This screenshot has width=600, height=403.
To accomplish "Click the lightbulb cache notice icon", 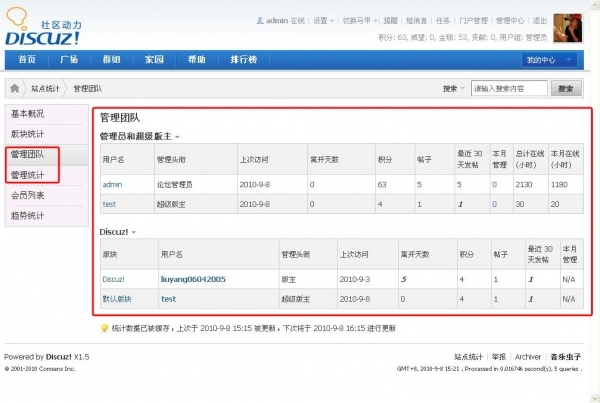I will coord(104,328).
